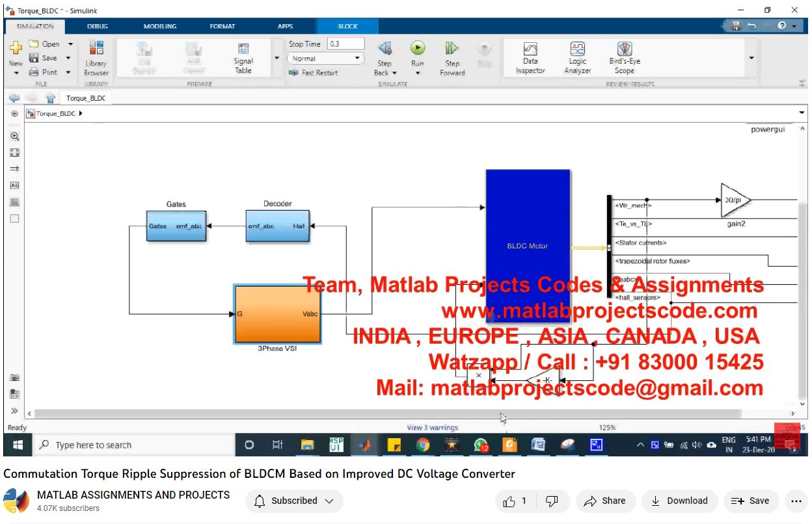Expand the Review Results gallery arrow

click(751, 59)
